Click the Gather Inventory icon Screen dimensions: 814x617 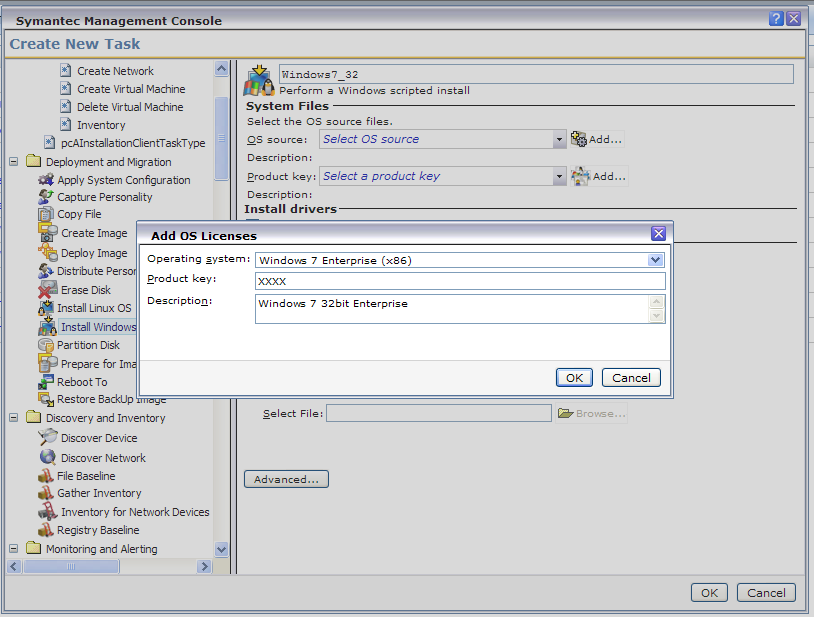pyautogui.click(x=46, y=493)
